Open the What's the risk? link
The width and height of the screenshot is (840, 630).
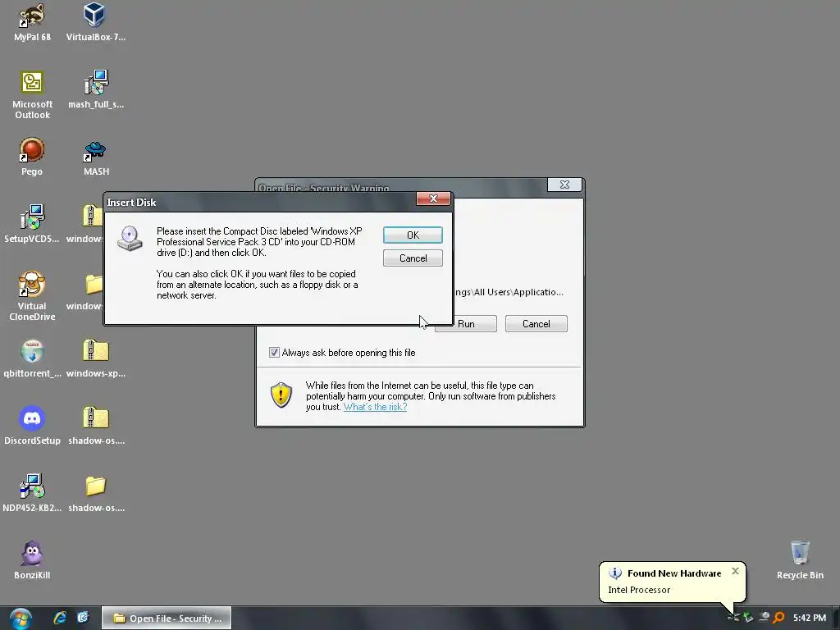pos(375,407)
